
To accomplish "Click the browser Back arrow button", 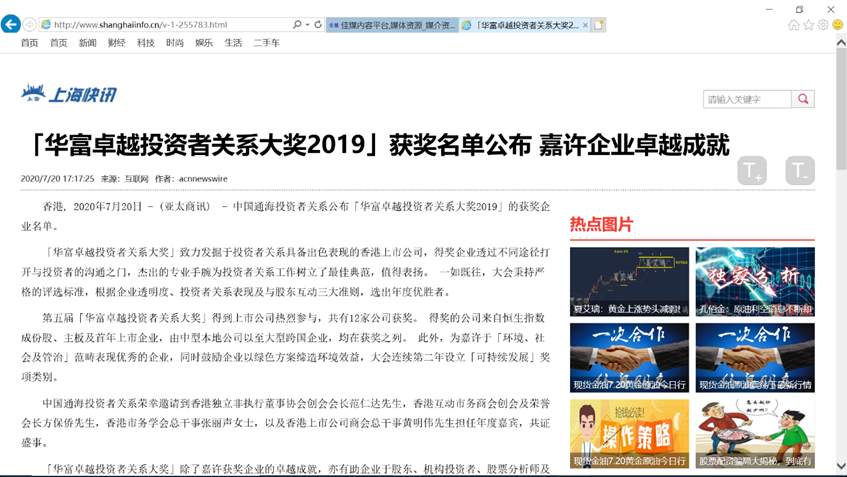I will [11, 24].
